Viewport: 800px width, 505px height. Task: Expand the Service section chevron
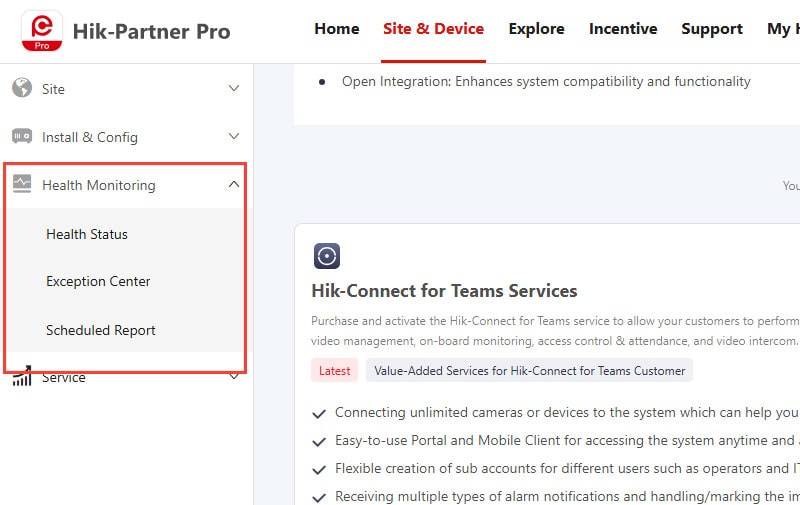(x=234, y=376)
